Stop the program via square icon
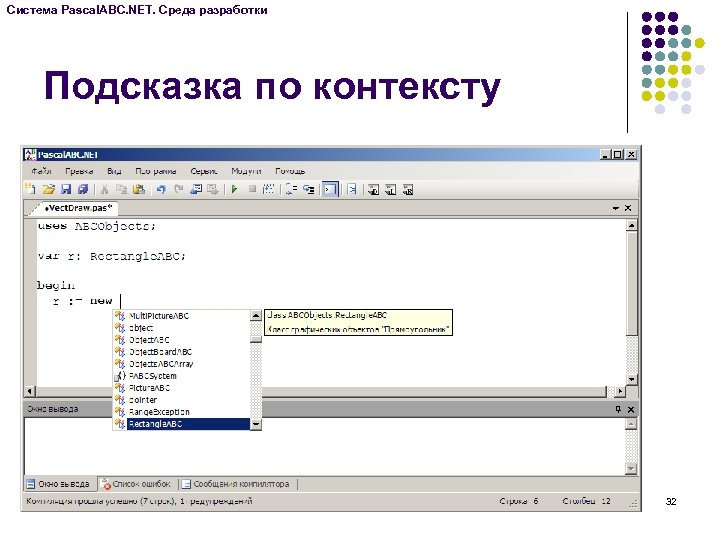 [252, 189]
